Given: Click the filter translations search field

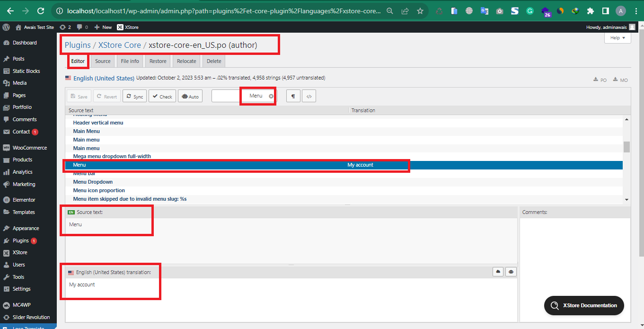Looking at the screenshot, I should pyautogui.click(x=244, y=96).
